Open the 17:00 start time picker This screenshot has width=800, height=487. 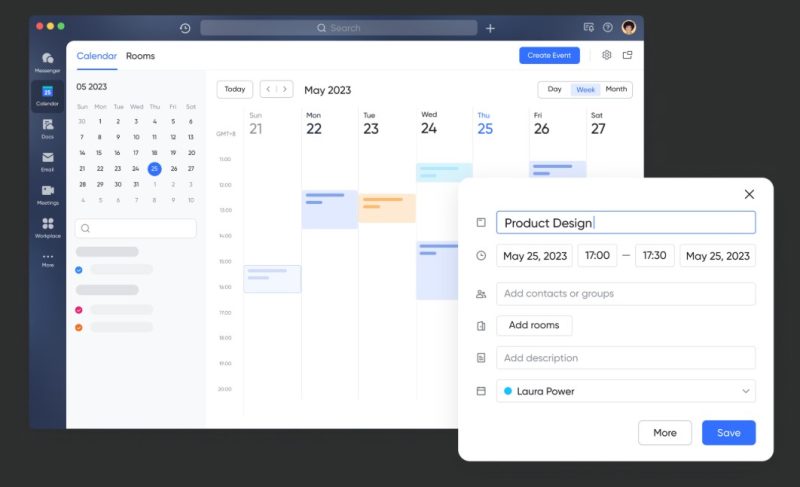coord(597,255)
